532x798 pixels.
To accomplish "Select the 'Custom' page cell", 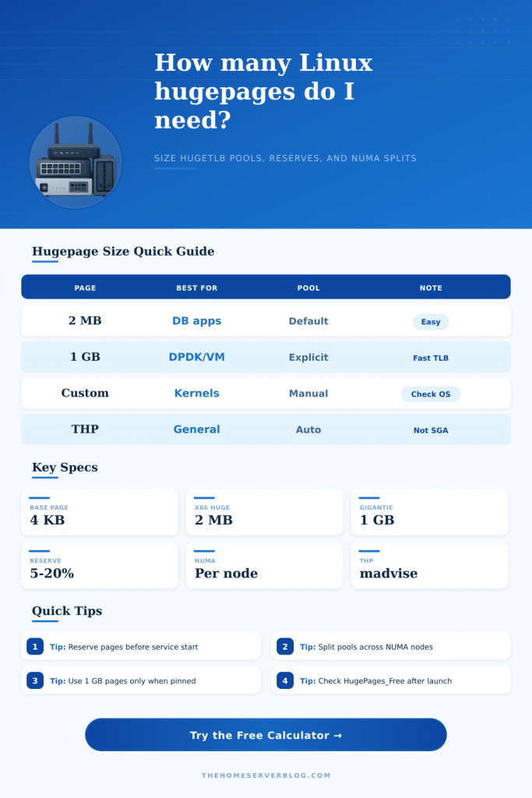I will tap(85, 393).
